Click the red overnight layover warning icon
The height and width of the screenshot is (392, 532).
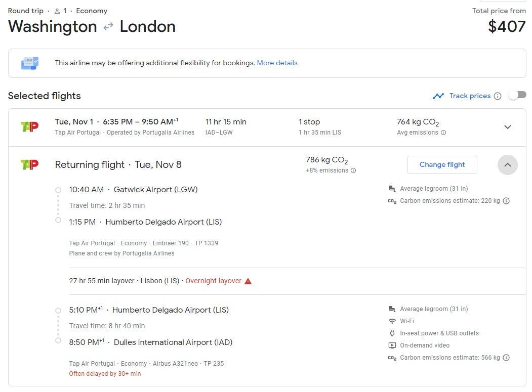[248, 281]
